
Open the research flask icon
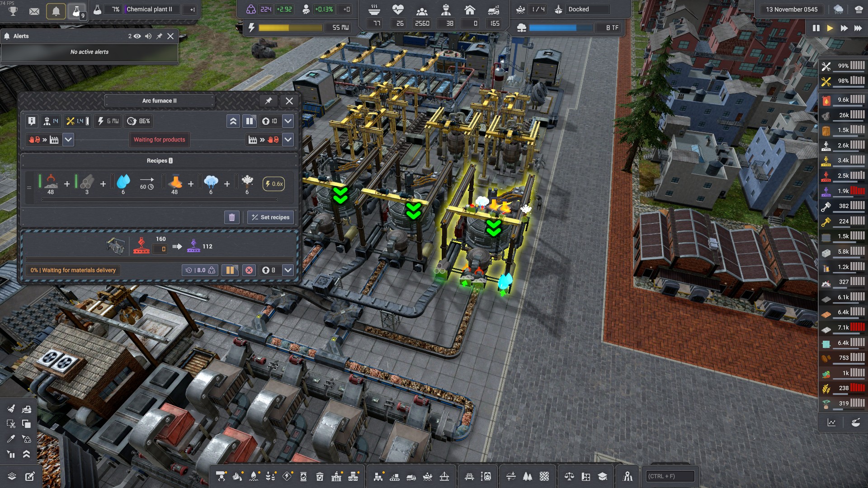pyautogui.click(x=76, y=11)
